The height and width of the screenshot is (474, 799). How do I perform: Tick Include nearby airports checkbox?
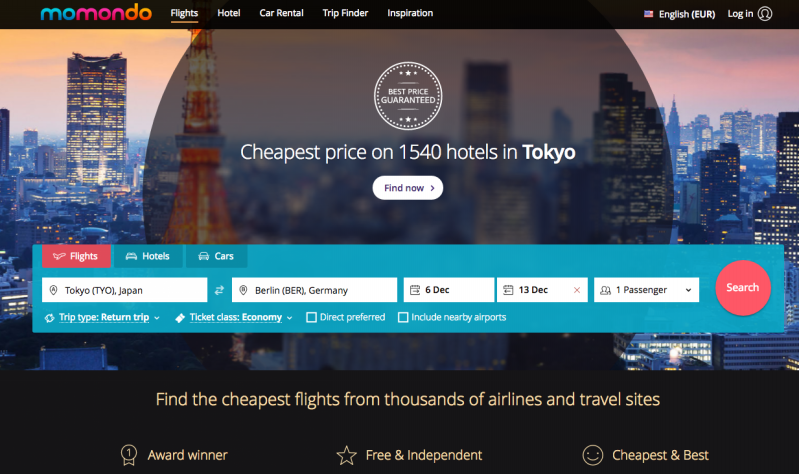(x=403, y=318)
